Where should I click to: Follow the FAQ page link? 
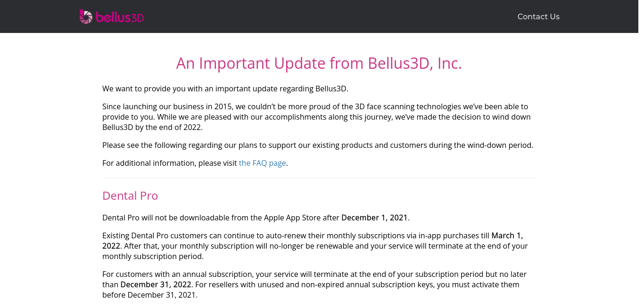262,163
